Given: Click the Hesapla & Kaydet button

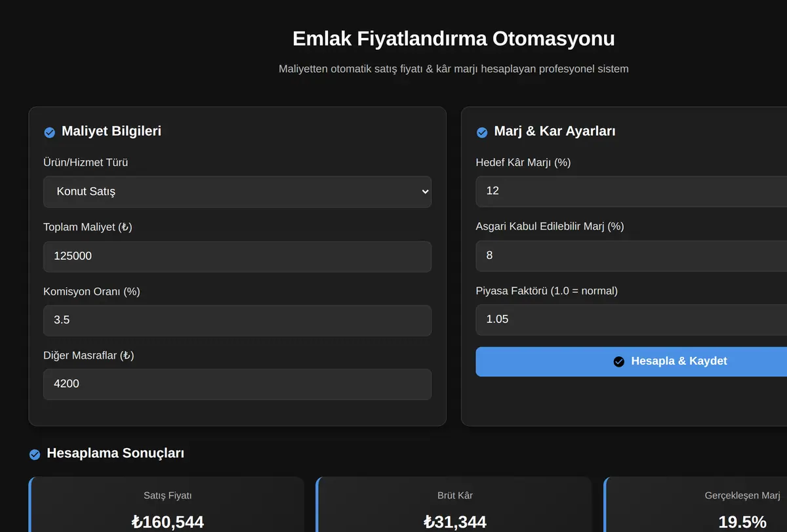Looking at the screenshot, I should click(x=631, y=361).
